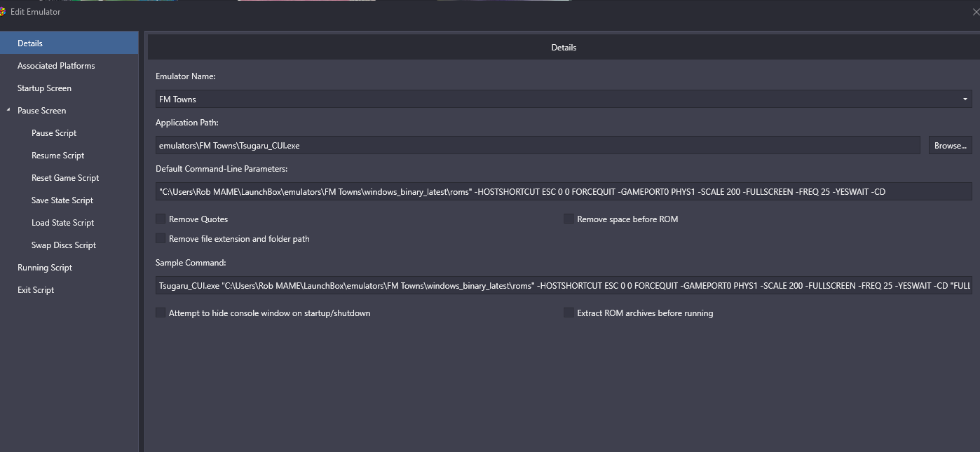
Task: Click the Default Command-Line Parameters field
Action: [564, 191]
